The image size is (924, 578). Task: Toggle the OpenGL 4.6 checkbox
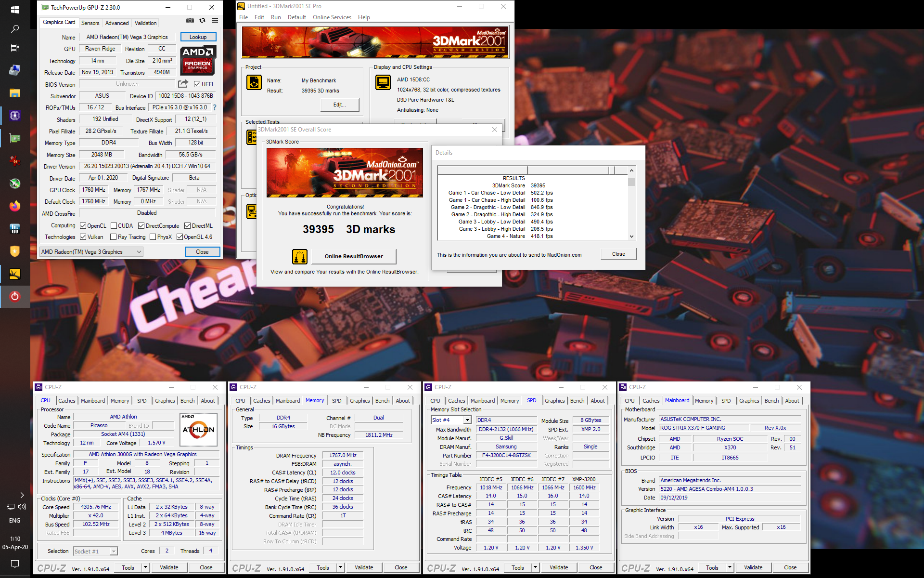pyautogui.click(x=180, y=237)
